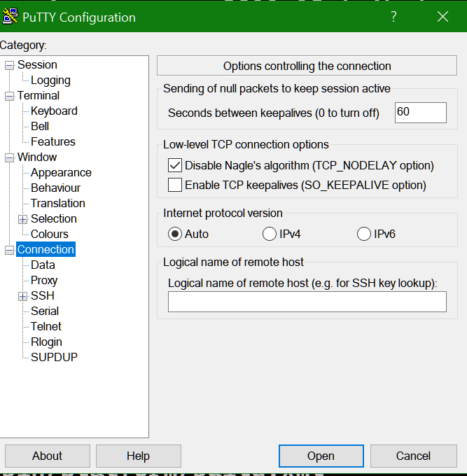Open the Translation category
467x476 pixels.
click(x=58, y=204)
